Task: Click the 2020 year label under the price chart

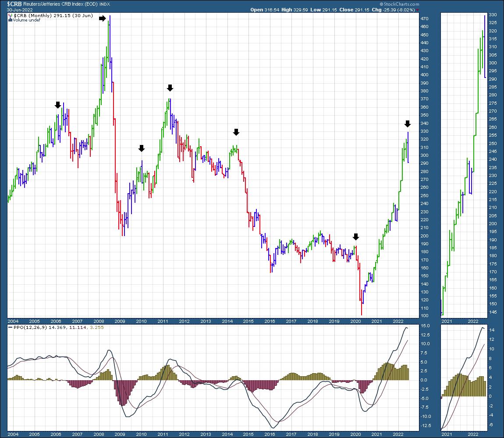Action: tap(355, 321)
